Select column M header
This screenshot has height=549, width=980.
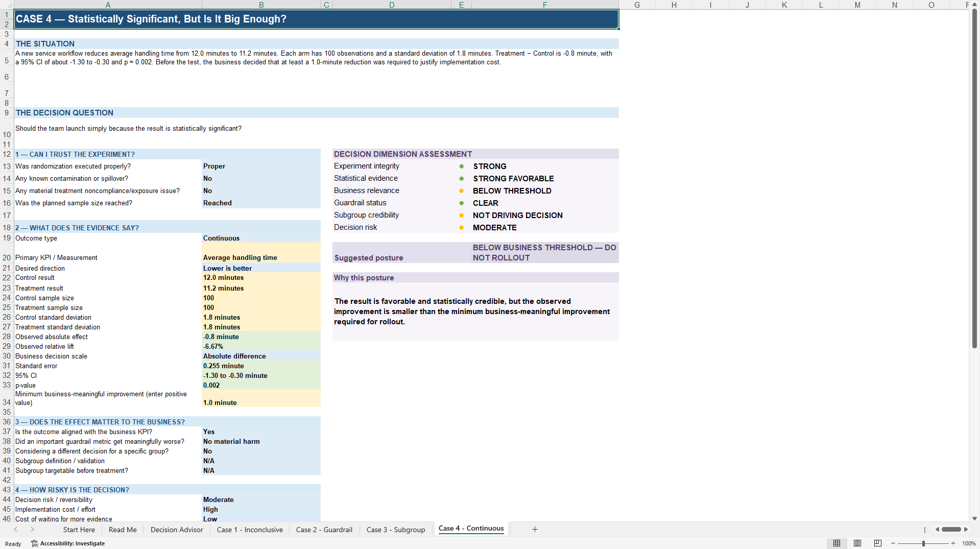coord(857,5)
